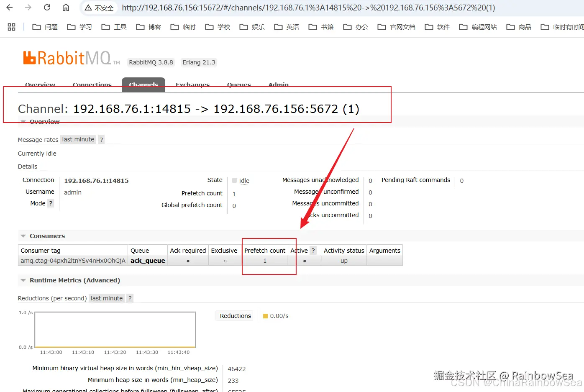Screen dimensions: 584x392
Task: Click the Global prefetch count label
Action: pyautogui.click(x=192, y=205)
